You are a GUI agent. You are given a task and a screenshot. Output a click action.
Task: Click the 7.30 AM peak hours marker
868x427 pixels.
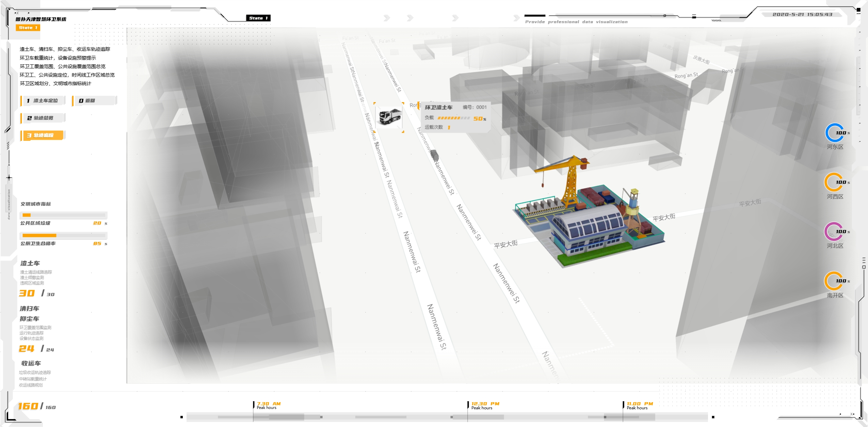pyautogui.click(x=268, y=405)
